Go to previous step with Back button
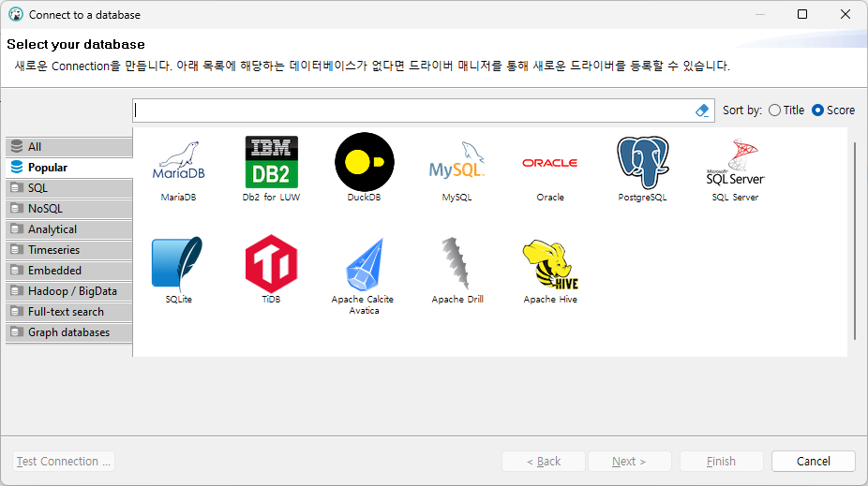 coord(544,461)
